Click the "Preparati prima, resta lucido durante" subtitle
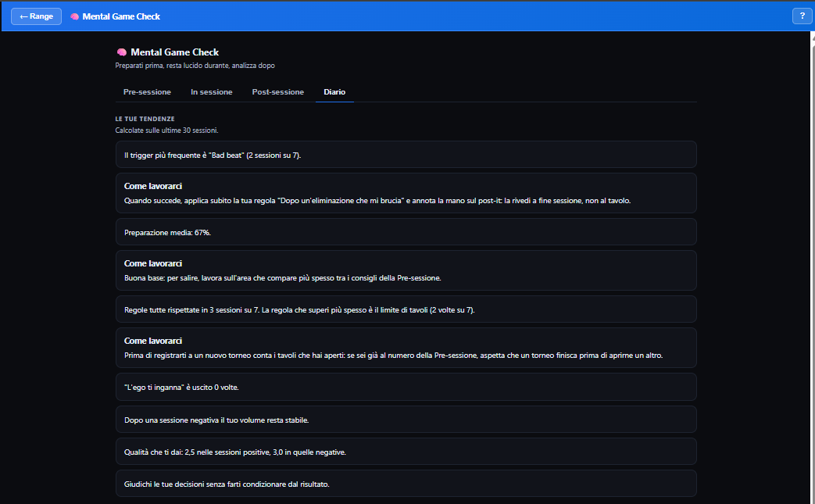Image resolution: width=815 pixels, height=504 pixels. coord(195,66)
